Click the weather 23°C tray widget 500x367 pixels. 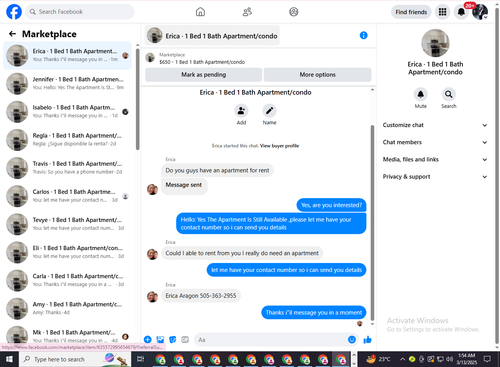378,359
